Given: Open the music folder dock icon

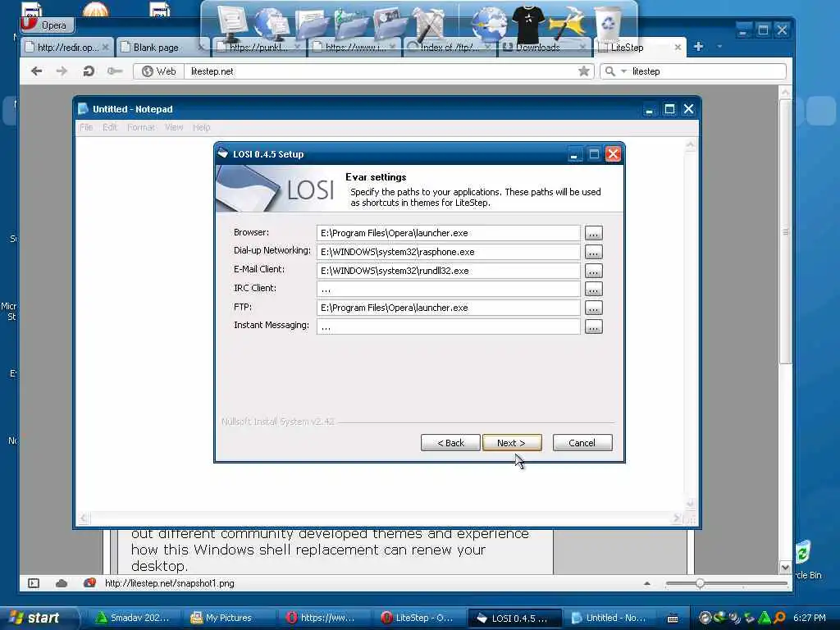Looking at the screenshot, I should [351, 24].
